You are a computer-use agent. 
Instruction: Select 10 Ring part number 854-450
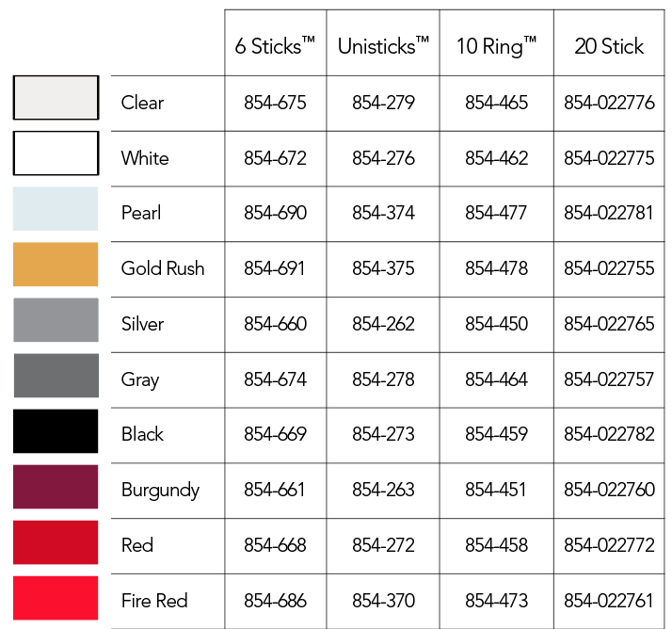[496, 324]
